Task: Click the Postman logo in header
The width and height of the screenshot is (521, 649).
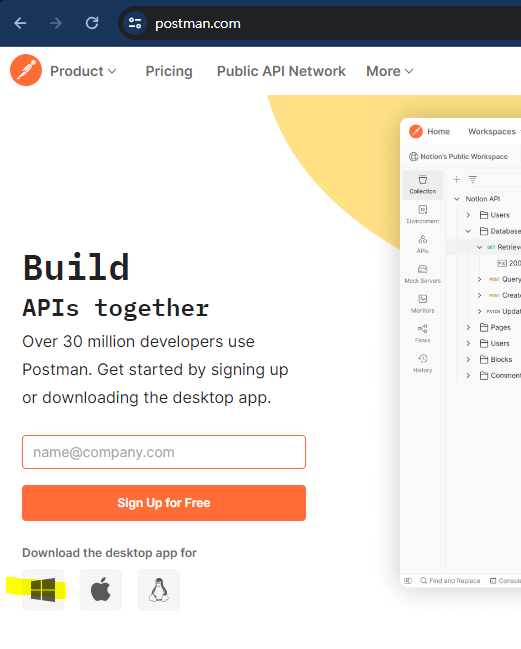Action: click(26, 70)
